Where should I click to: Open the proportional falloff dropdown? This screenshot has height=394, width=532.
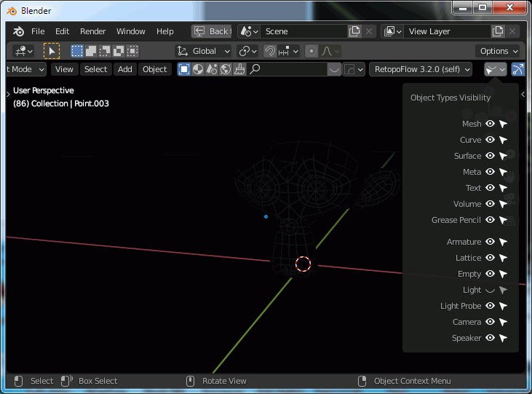click(x=330, y=51)
